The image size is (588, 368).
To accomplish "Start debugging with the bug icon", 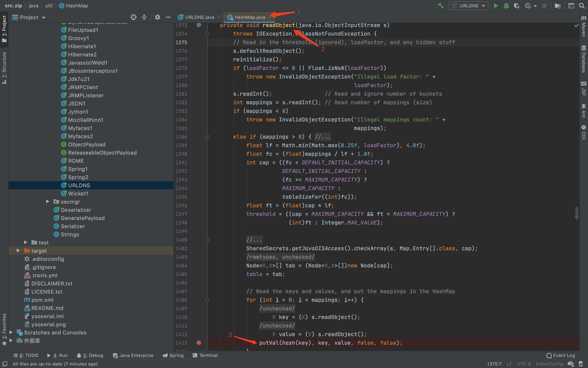I will [x=506, y=6].
